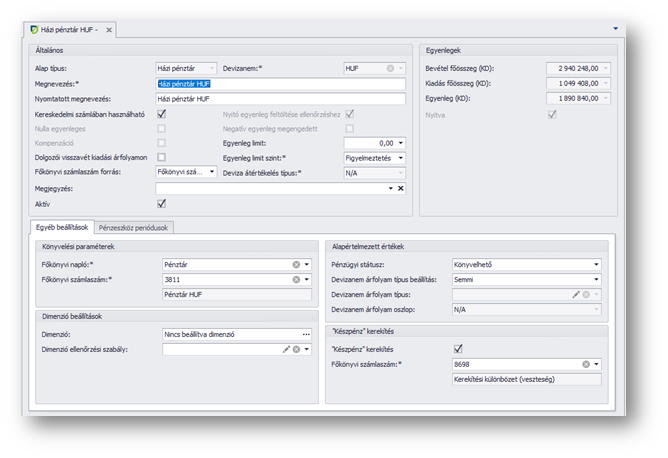Viewport: 668px width, 458px height.
Task: Clear the 8698 rounding account with its X icon
Action: pos(586,364)
